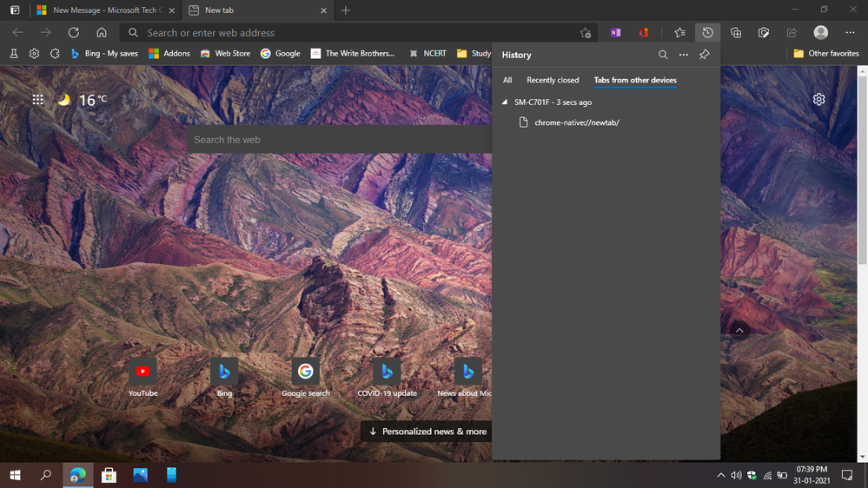Open page settings gear on new tab

pos(818,99)
